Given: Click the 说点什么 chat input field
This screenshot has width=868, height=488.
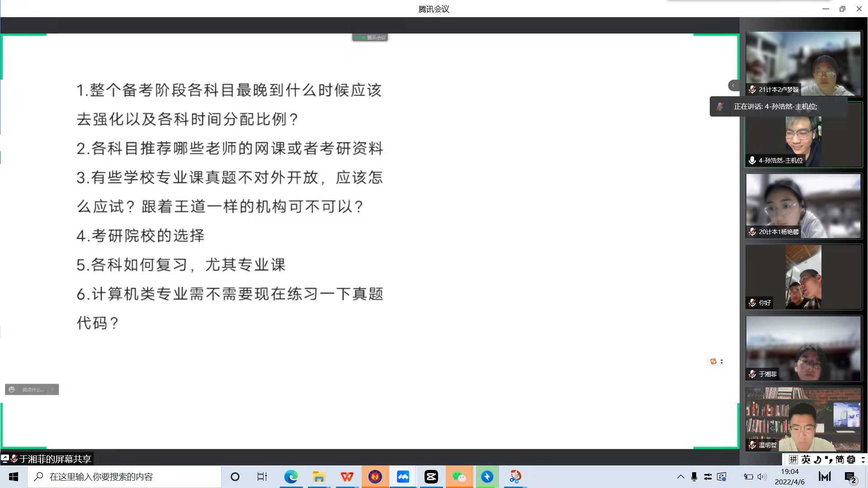Looking at the screenshot, I should 33,389.
